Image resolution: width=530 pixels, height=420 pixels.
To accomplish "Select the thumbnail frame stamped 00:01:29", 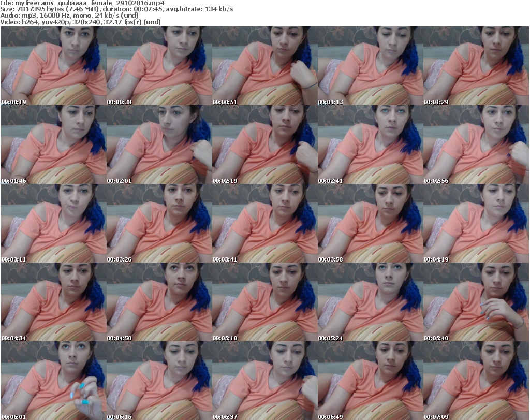I will pos(476,66).
